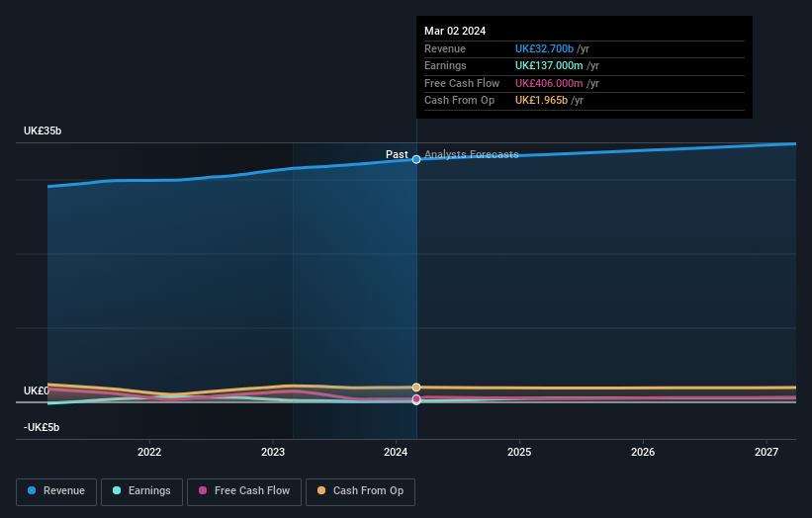Viewport: 812px width, 518px height.
Task: Click the Analysts Forecasts label
Action: (471, 154)
